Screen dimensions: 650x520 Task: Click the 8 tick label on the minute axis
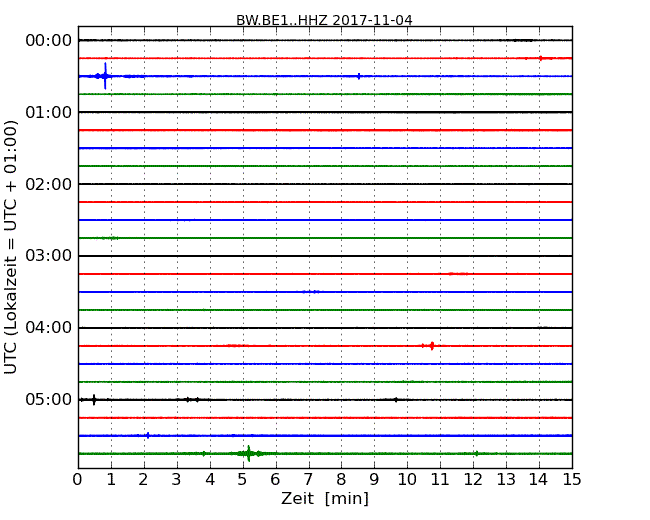342,480
